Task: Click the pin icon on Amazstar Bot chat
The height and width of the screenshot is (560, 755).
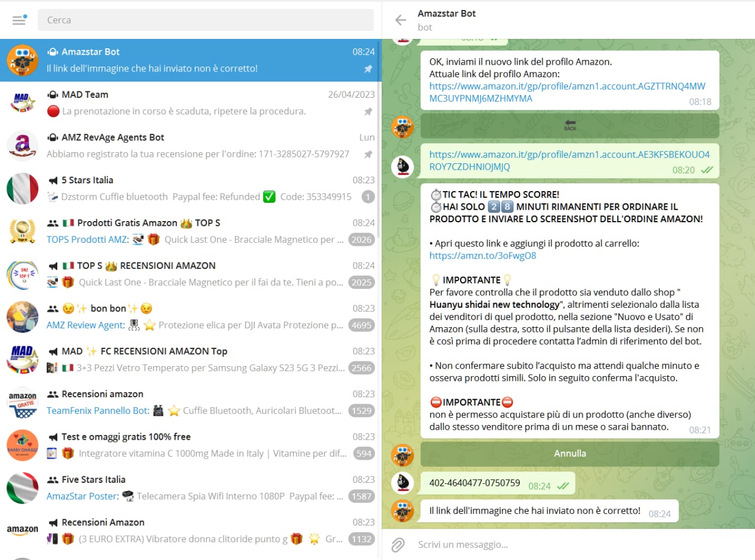Action: tap(368, 69)
